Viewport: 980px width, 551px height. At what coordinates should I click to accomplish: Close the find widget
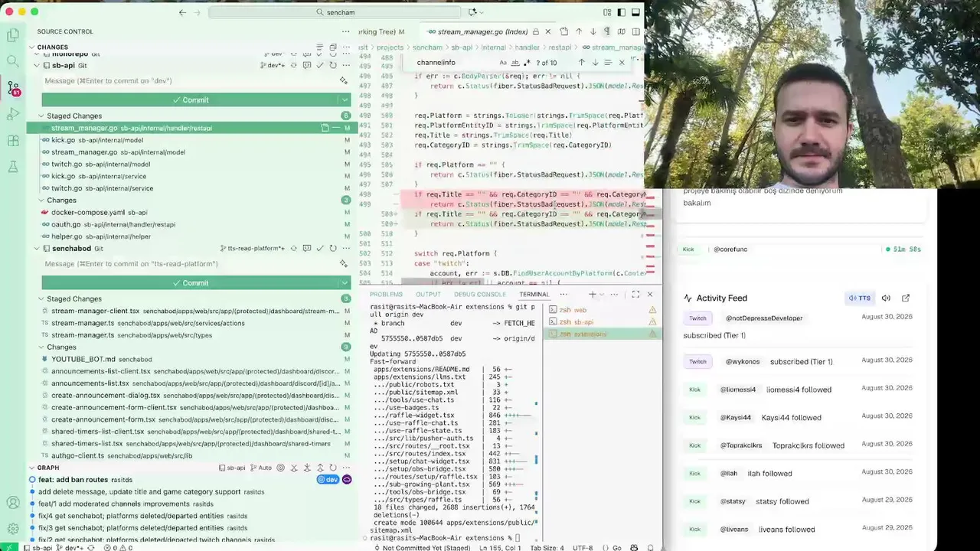[x=622, y=63]
